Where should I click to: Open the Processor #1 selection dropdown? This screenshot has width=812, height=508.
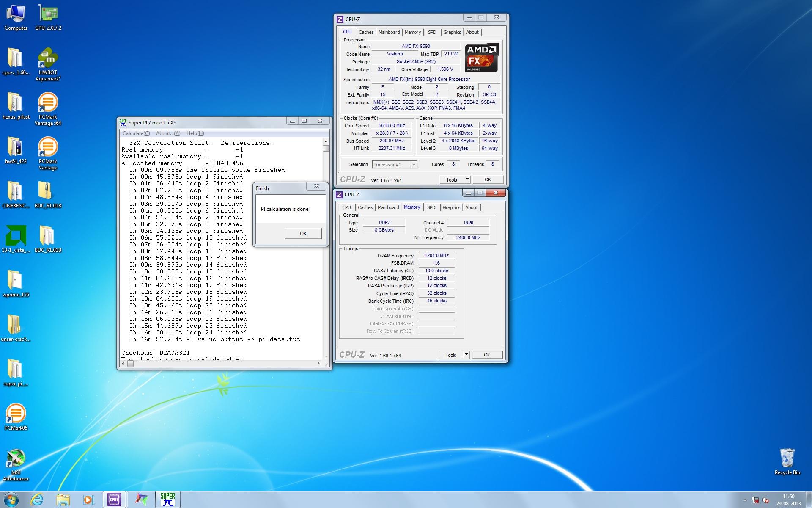click(395, 165)
